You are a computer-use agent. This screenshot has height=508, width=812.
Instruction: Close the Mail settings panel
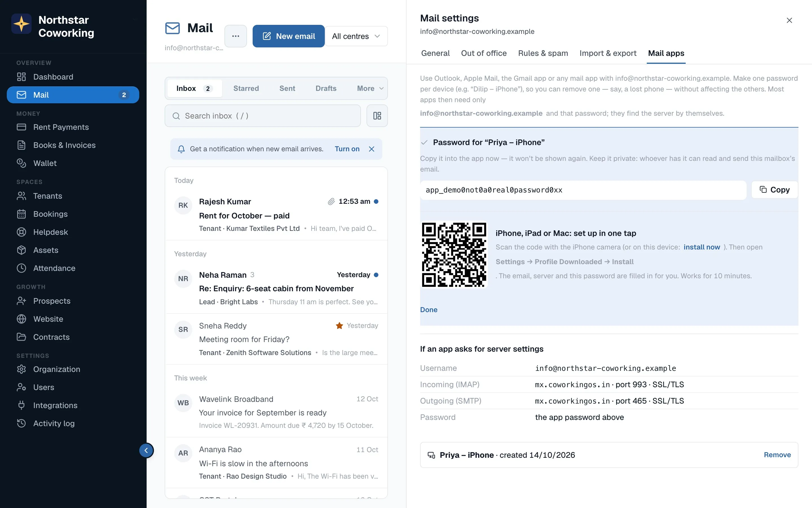pyautogui.click(x=789, y=21)
